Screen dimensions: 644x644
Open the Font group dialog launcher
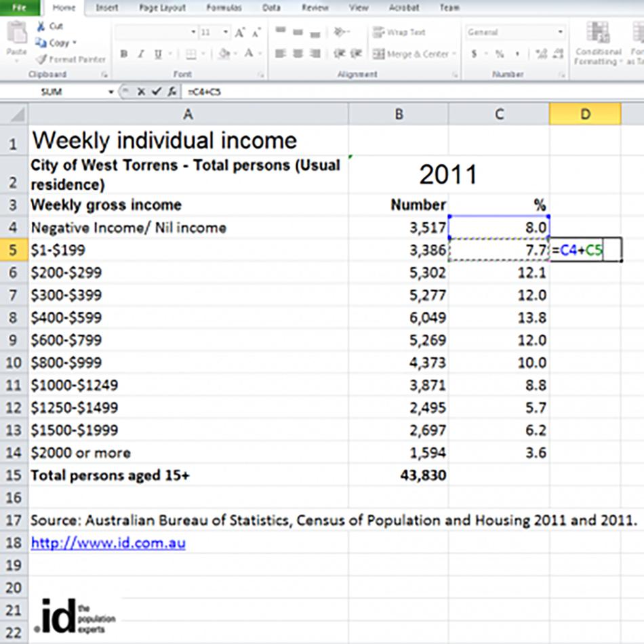coord(261,75)
